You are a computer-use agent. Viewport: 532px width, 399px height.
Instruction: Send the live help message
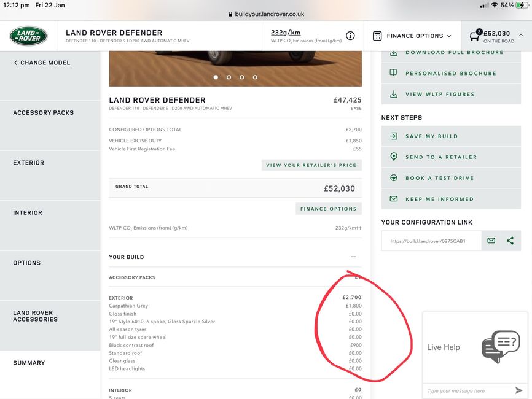[x=518, y=390]
